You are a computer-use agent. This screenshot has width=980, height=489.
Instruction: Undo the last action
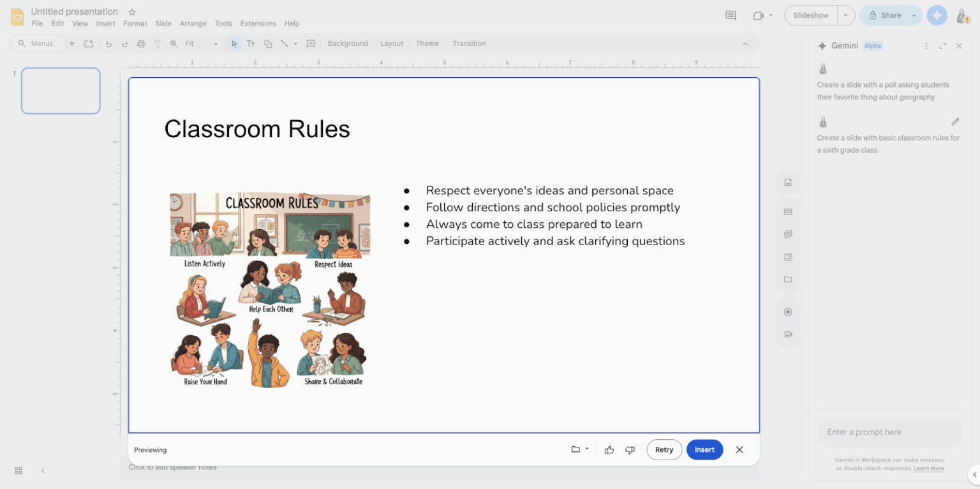point(108,43)
